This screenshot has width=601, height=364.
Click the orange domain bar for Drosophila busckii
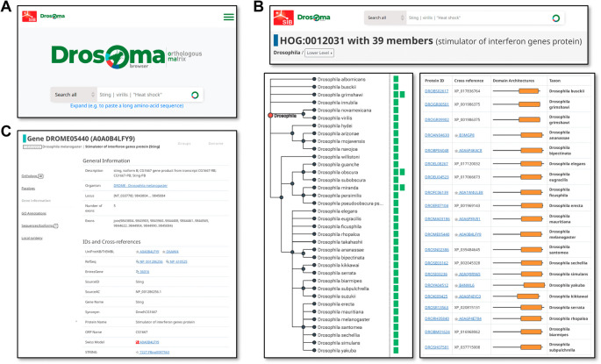point(529,91)
